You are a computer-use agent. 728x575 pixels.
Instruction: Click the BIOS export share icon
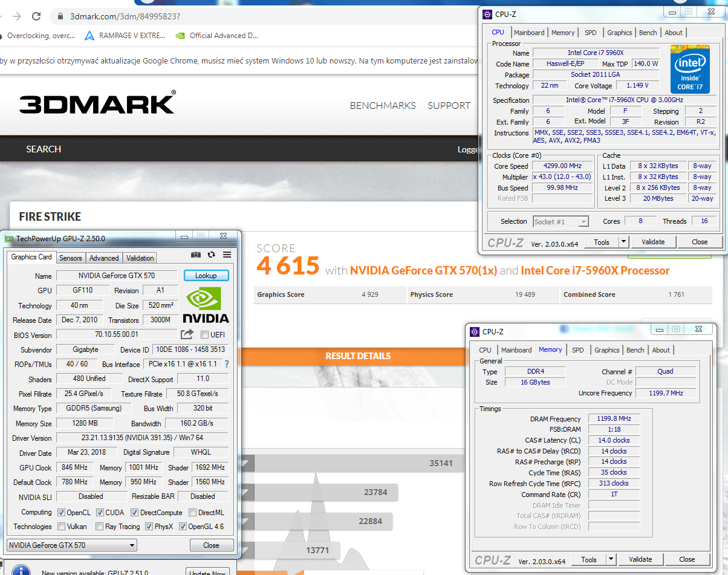187,334
